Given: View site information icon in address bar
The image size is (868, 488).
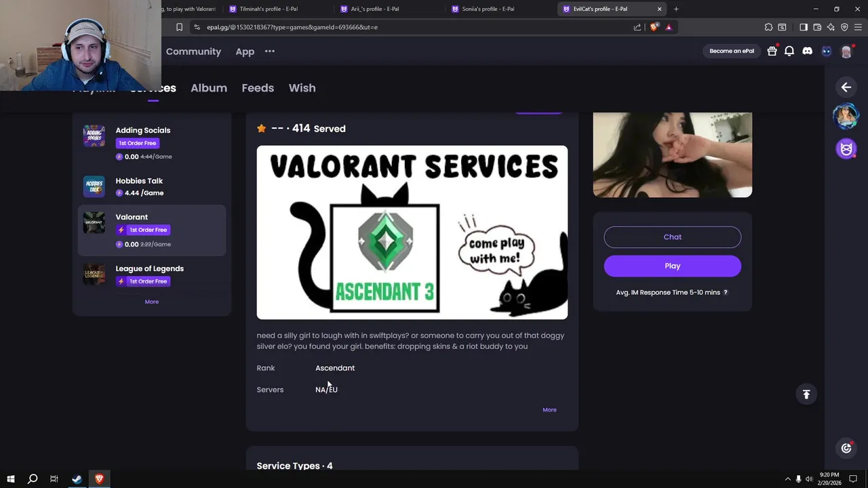Looking at the screenshot, I should coord(197,27).
